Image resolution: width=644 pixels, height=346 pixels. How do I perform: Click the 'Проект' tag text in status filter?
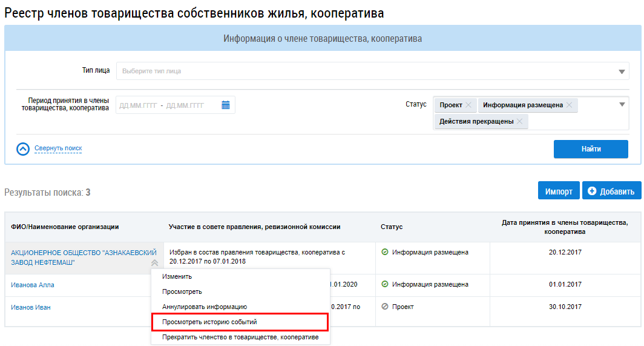coord(450,105)
